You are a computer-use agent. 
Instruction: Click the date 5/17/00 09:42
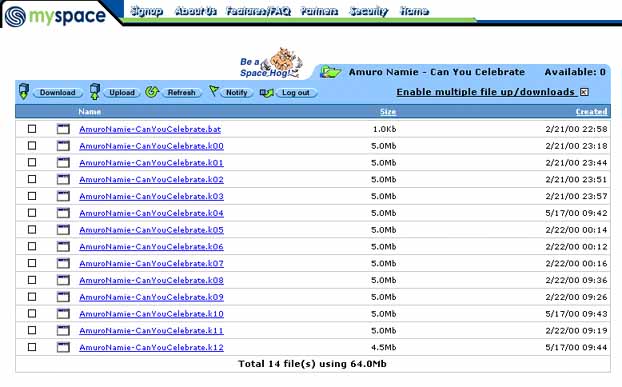[x=576, y=213]
